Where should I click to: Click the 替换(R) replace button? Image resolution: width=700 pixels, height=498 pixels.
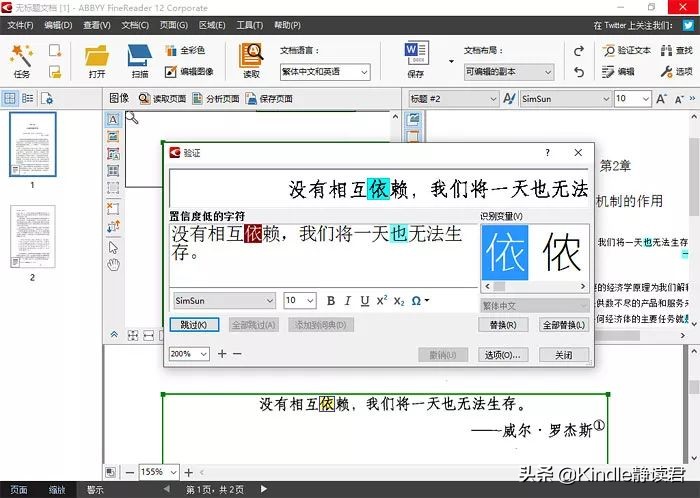(x=503, y=325)
